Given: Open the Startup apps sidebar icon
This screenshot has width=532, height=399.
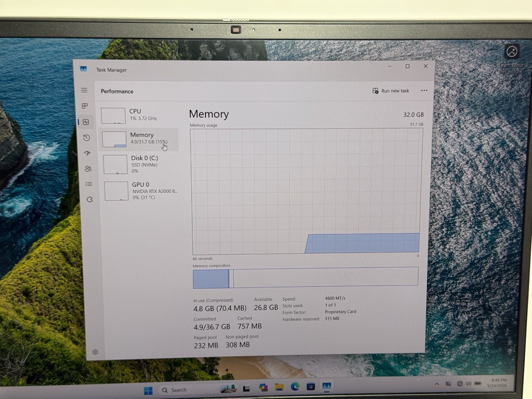Looking at the screenshot, I should (87, 153).
